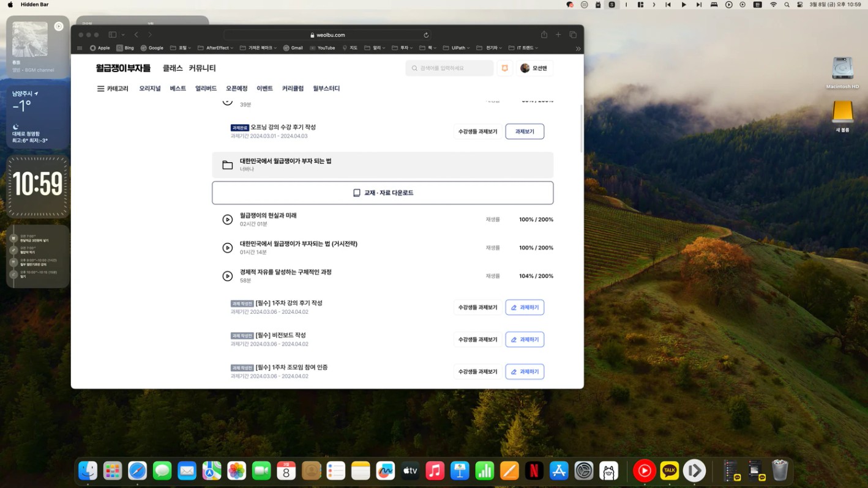Viewport: 868px width, 488px height.
Task: Click the weather widget 남양주시
Action: [x=38, y=117]
